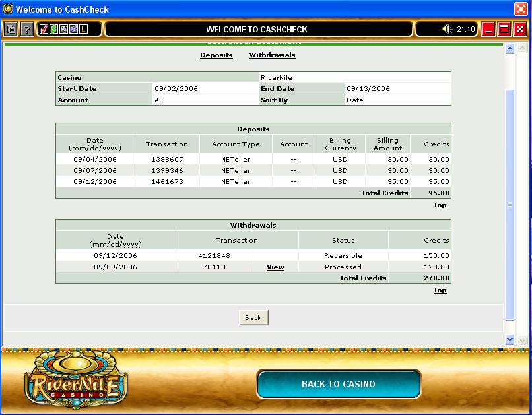Click the blue vertical scrollbar thumb
Image resolution: width=532 pixels, height=415 pixels.
(510, 205)
